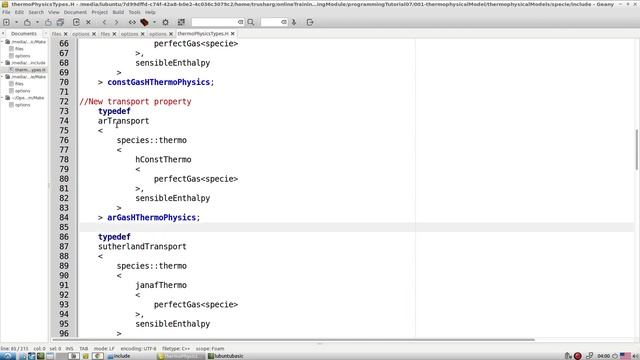The height and width of the screenshot is (360, 640).
Task: Click janafThermo on line 91
Action: click(x=161, y=285)
